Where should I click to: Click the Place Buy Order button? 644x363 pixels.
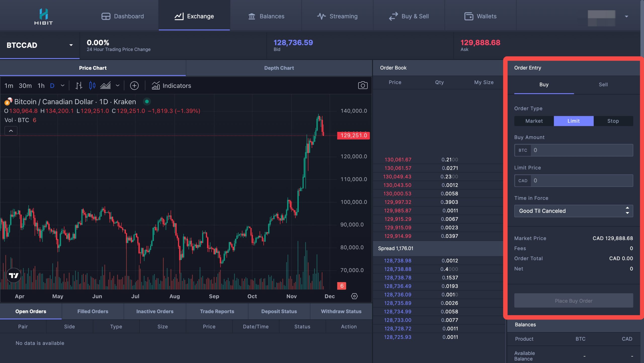point(574,301)
